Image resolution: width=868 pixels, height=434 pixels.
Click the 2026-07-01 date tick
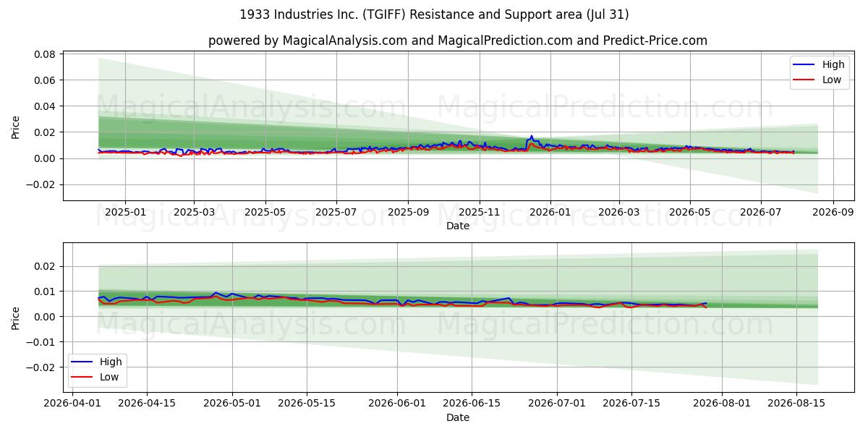(557, 404)
